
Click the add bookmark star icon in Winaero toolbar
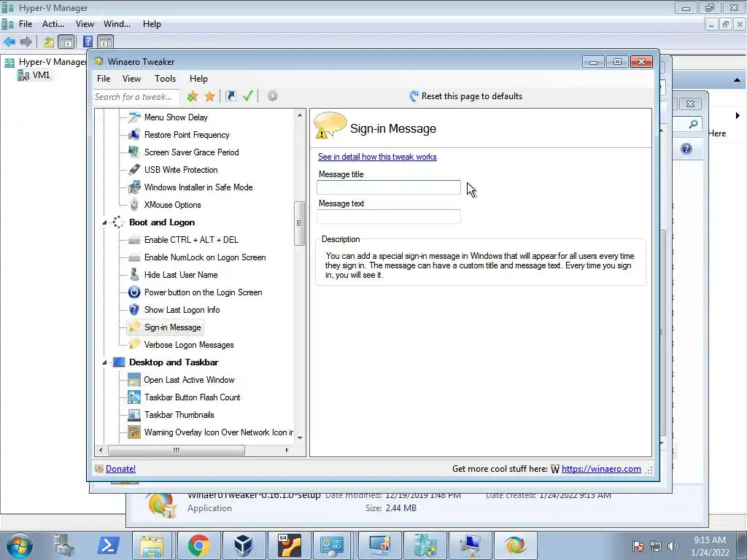[193, 96]
